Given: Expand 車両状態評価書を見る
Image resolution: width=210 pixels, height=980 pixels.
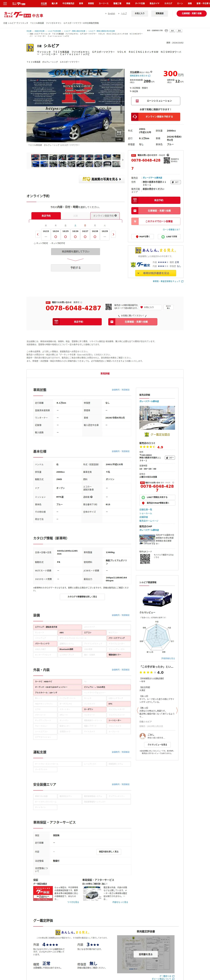Looking at the screenshot, I should coord(156,273).
